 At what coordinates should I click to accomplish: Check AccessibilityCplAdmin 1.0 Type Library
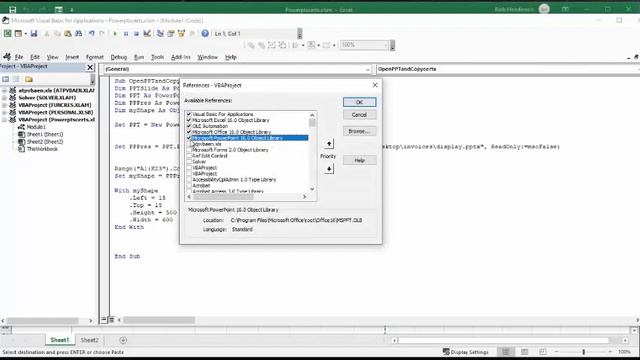[x=189, y=179]
